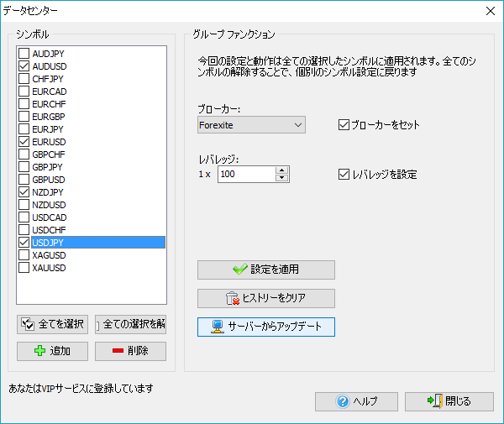Click the leverage value input field

[245, 174]
